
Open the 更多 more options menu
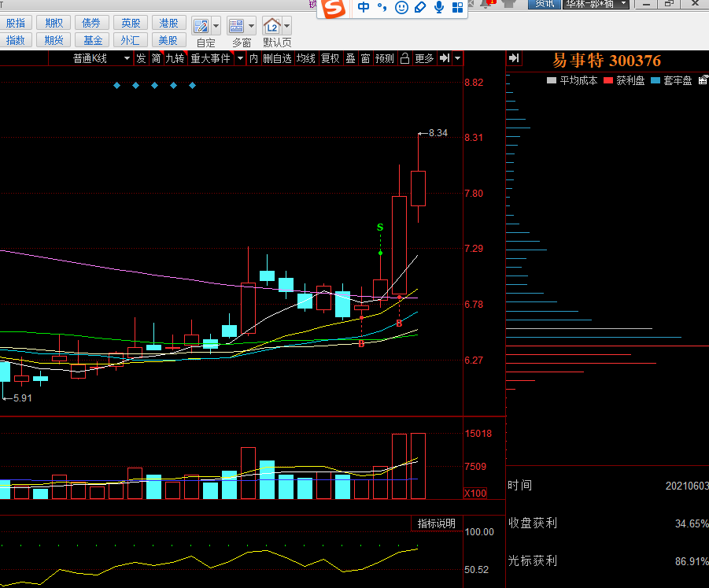424,58
